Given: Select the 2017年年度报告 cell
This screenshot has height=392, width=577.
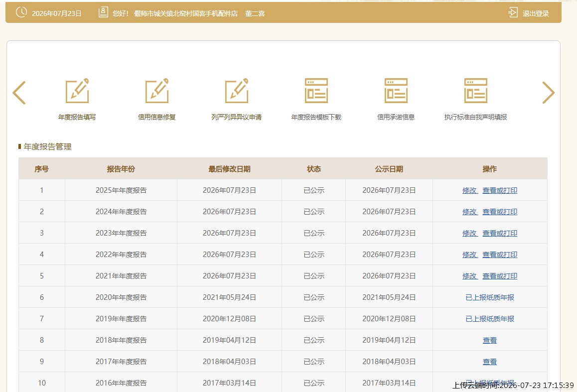Looking at the screenshot, I should point(121,362).
